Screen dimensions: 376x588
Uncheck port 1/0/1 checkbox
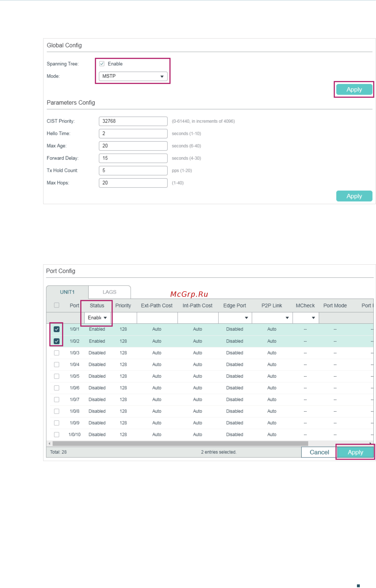[57, 329]
